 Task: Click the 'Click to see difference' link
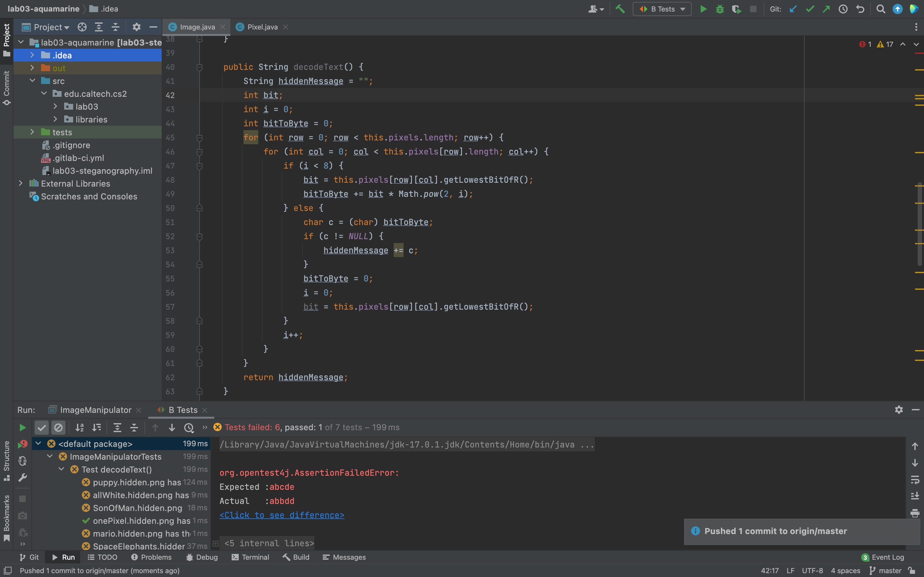tap(282, 515)
